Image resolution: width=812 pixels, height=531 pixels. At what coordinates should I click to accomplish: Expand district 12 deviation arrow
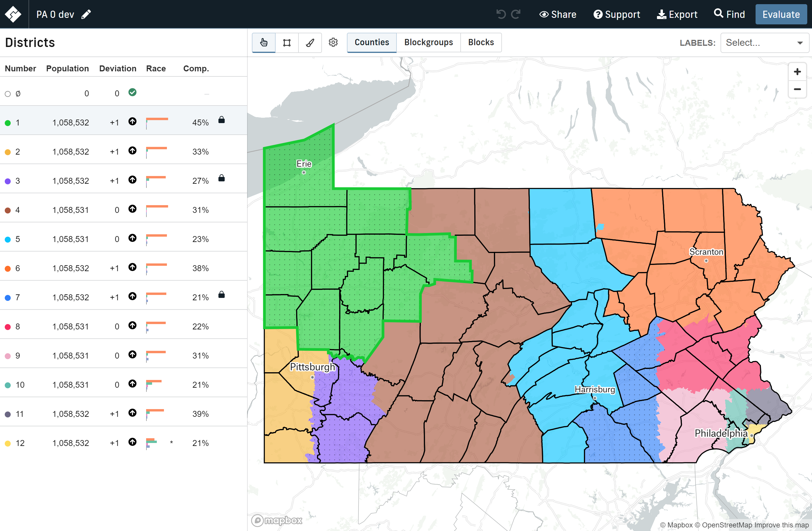[132, 442]
